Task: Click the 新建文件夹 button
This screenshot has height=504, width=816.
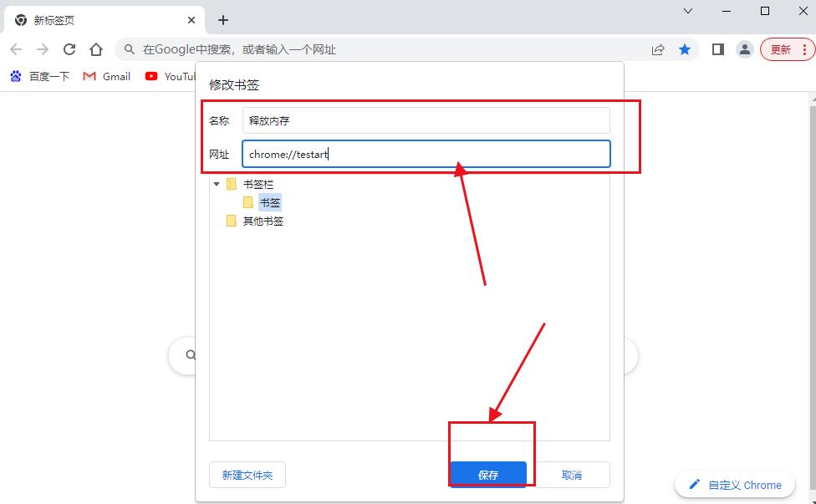Action: point(247,475)
